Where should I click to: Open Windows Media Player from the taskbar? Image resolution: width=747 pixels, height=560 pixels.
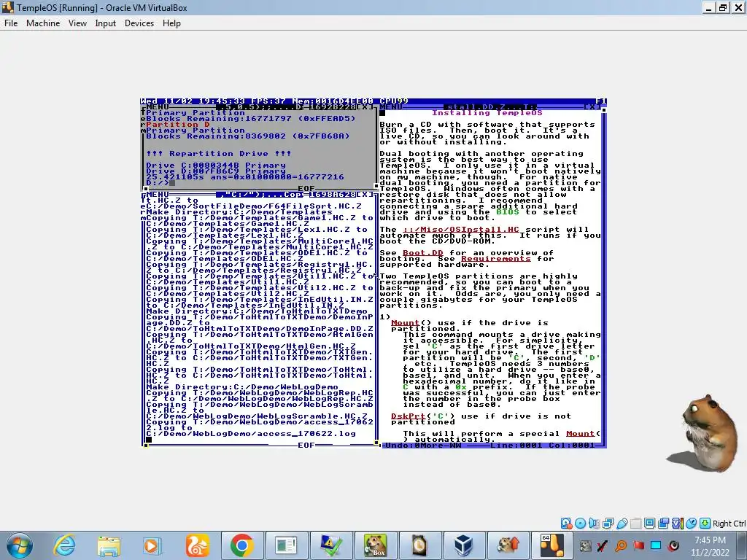(152, 545)
